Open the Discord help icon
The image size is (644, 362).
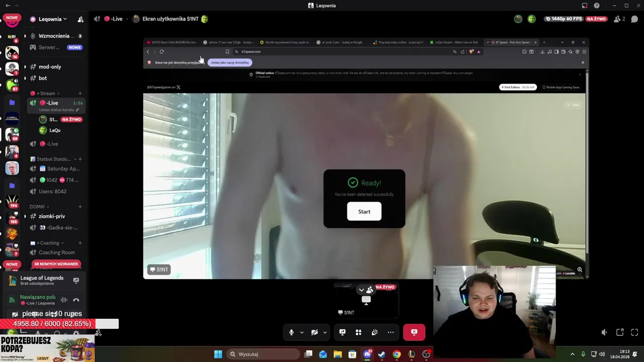coord(597,6)
